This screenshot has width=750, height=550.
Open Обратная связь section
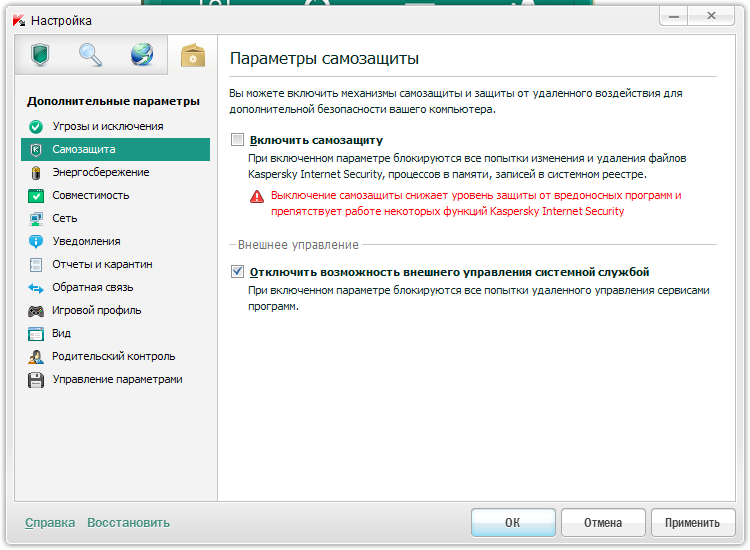[115, 287]
